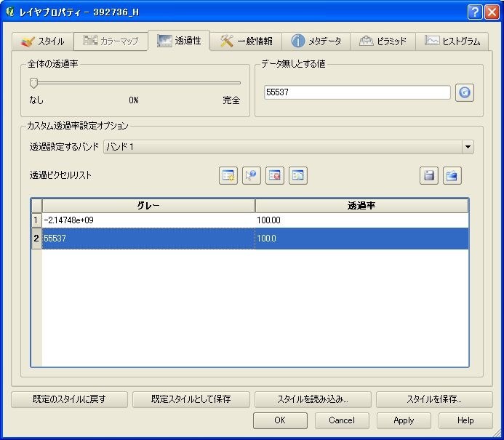504x440 pixels.
Task: Click the default values table icon
Action: pos(298,175)
